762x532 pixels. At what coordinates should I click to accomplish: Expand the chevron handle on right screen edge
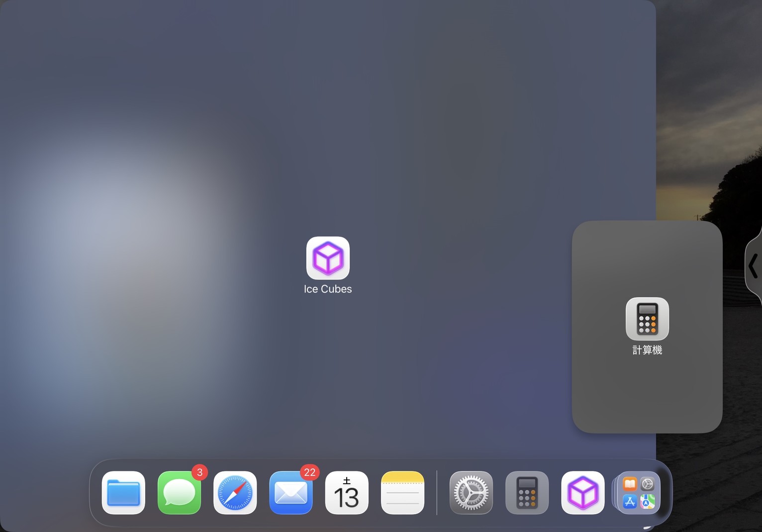click(753, 266)
